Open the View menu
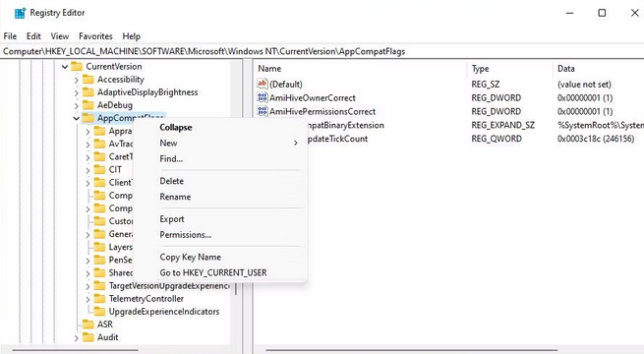Image resolution: width=644 pixels, height=354 pixels. [x=60, y=36]
